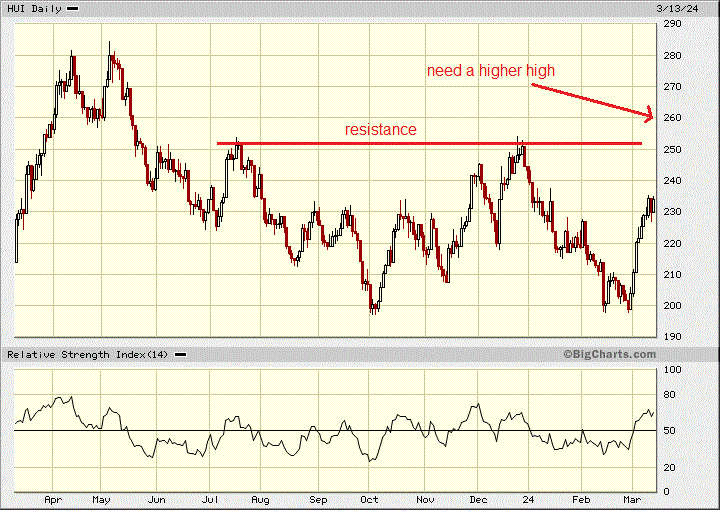Click the 'Feb' month label
The image size is (720, 510).
[581, 500]
